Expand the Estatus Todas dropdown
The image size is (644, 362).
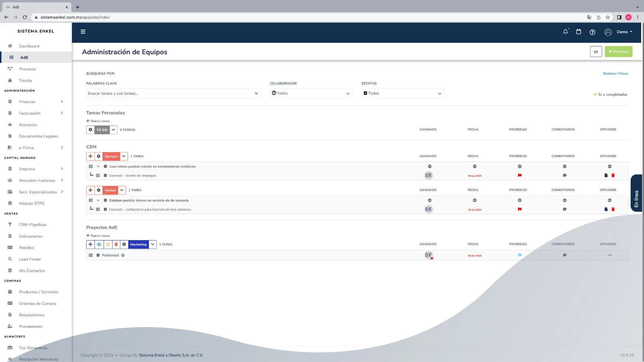(x=402, y=93)
